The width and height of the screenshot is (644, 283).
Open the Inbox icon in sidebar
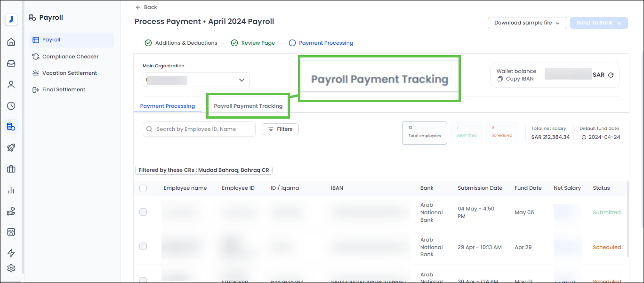coord(11,64)
